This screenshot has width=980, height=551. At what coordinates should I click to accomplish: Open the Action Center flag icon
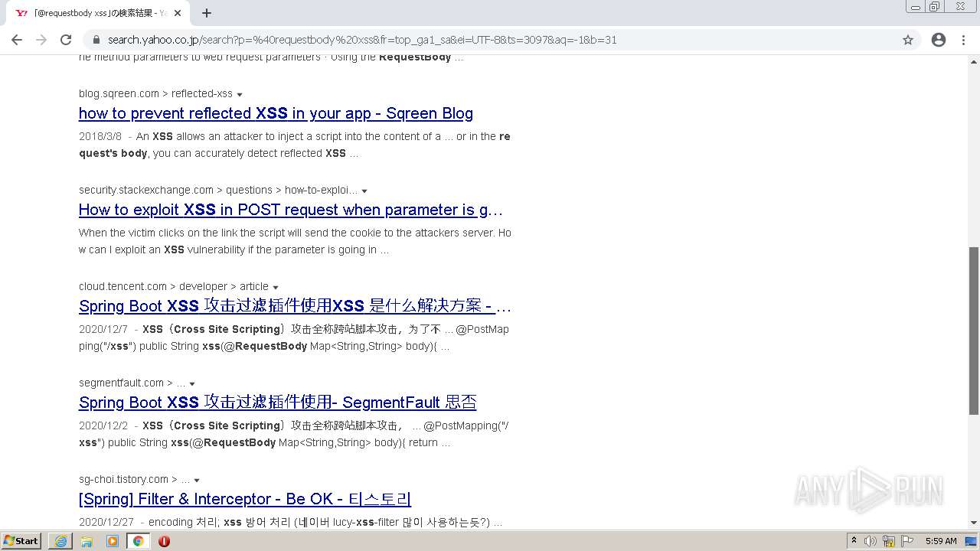coord(907,541)
